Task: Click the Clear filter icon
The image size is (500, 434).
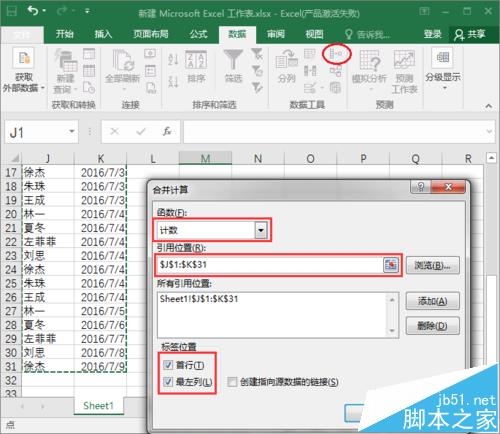Action: click(257, 54)
